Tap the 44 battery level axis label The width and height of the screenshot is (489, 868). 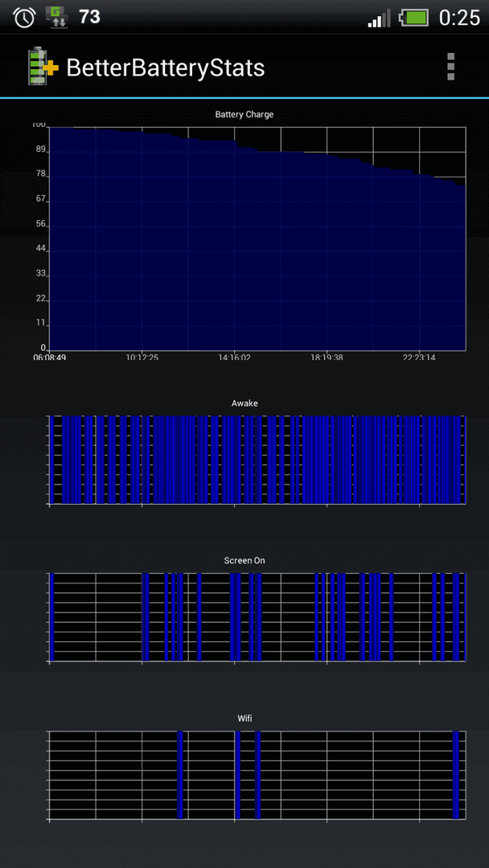tap(40, 250)
